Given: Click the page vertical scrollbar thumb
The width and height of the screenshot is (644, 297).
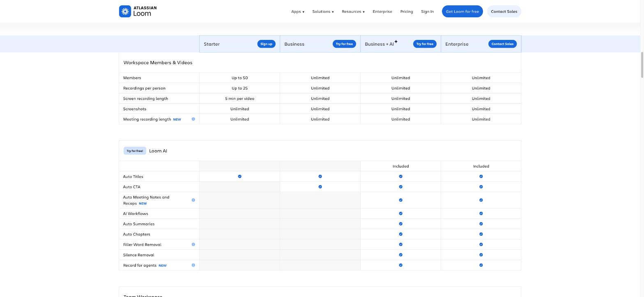Looking at the screenshot, I should tap(642, 65).
